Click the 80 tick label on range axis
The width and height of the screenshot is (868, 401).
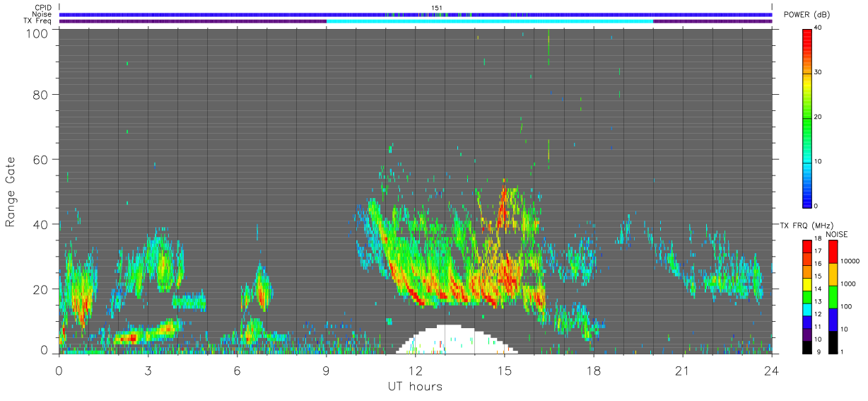click(41, 94)
